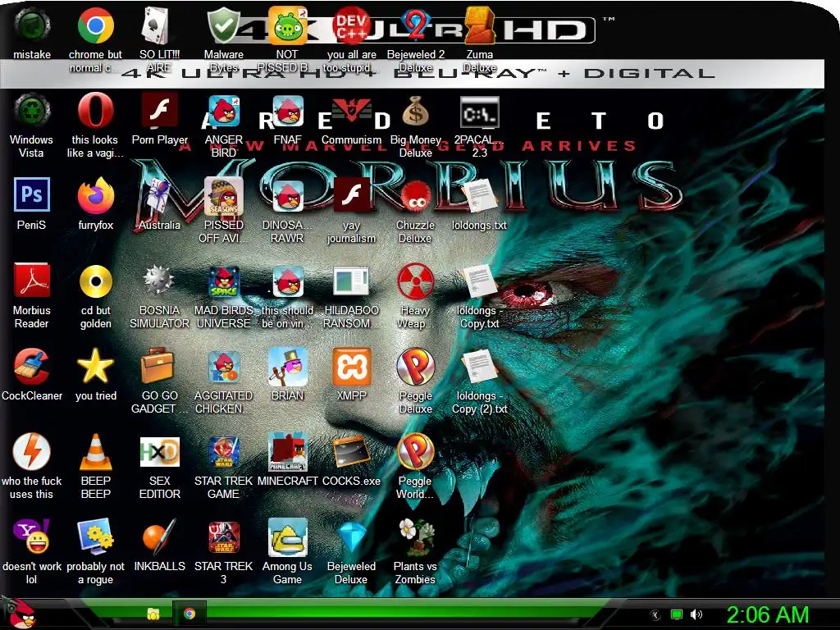
Task: Click the volume speaker tray icon
Action: tap(696, 614)
